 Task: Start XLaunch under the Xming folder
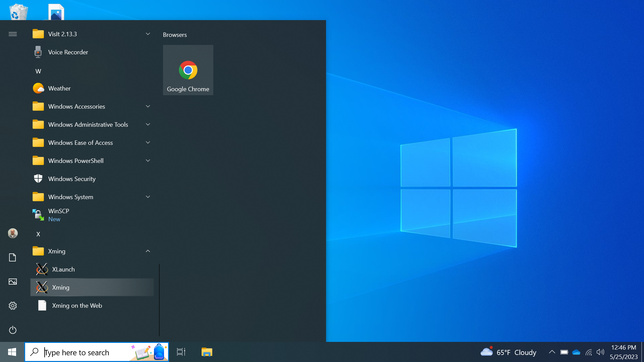63,269
